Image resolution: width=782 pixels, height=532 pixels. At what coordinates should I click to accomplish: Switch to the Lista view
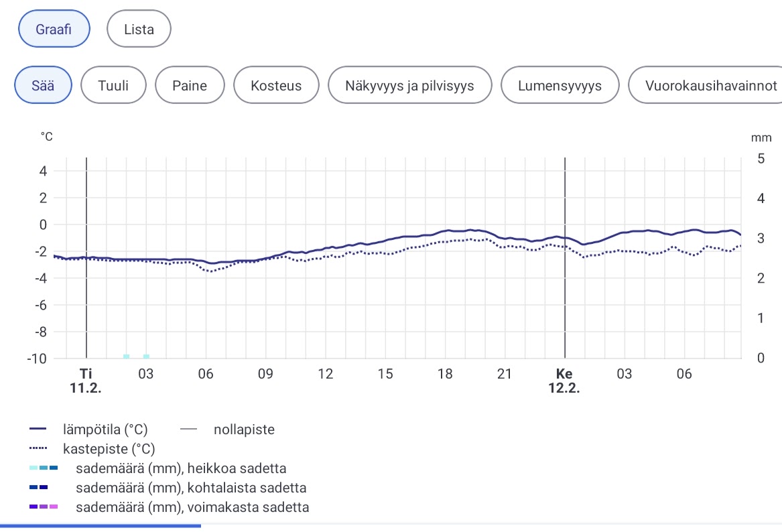[139, 29]
